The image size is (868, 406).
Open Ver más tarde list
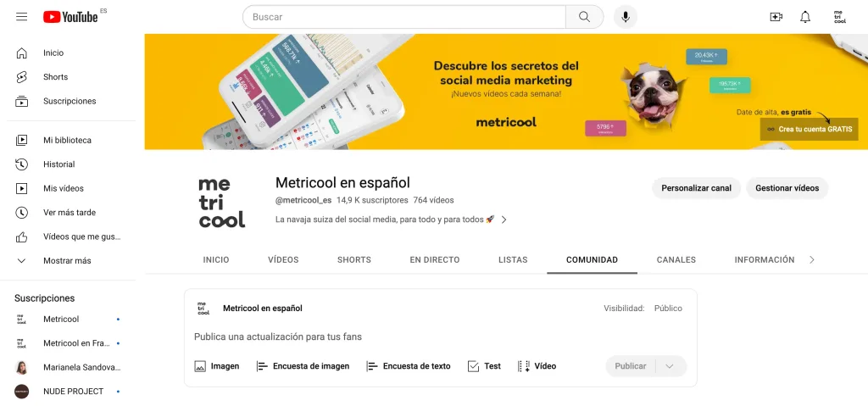coord(71,213)
